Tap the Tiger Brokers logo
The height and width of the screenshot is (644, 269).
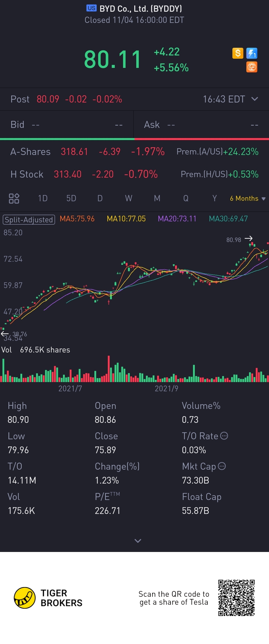[48, 598]
